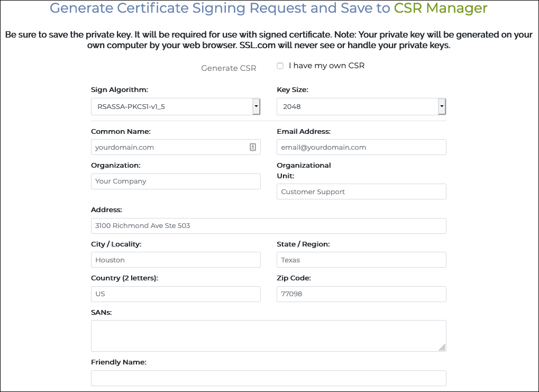
Task: Click the Key Size dropdown arrow
Action: point(442,106)
